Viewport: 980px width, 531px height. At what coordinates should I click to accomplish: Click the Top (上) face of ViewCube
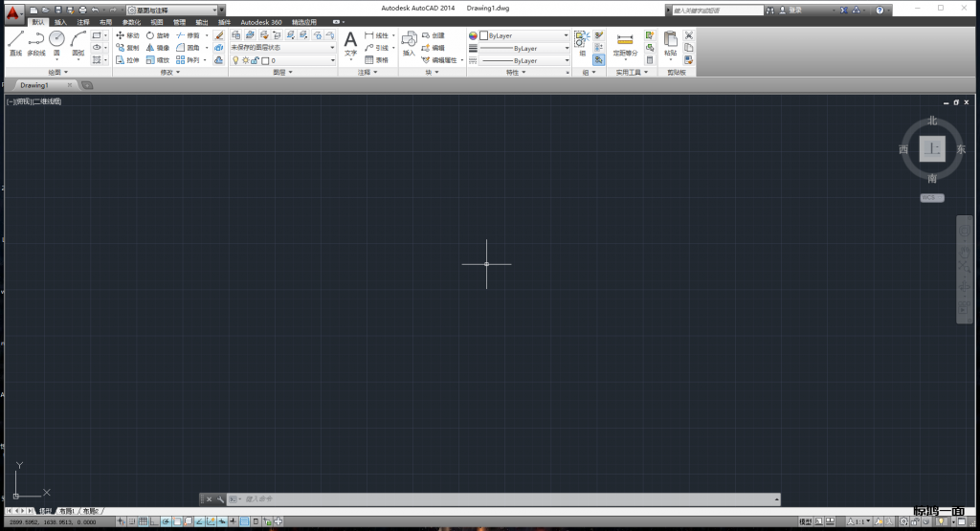[x=932, y=149]
